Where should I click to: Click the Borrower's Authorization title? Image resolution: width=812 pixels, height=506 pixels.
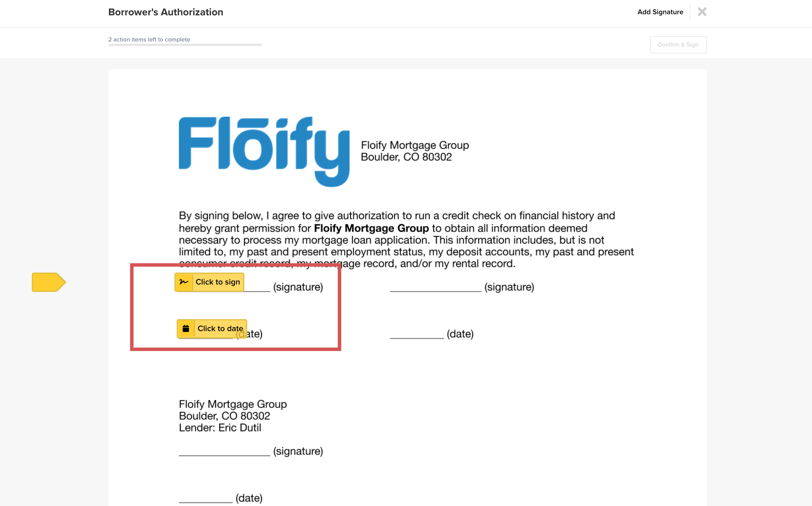tap(165, 12)
